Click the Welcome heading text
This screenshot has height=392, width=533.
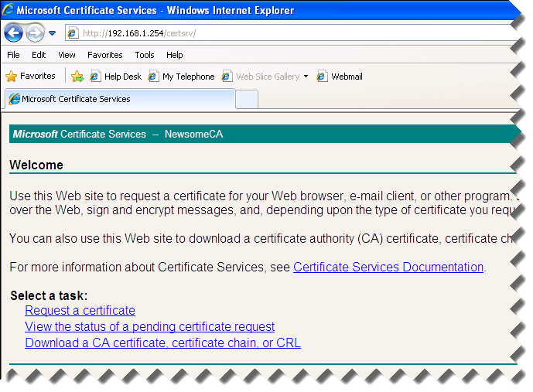(36, 165)
